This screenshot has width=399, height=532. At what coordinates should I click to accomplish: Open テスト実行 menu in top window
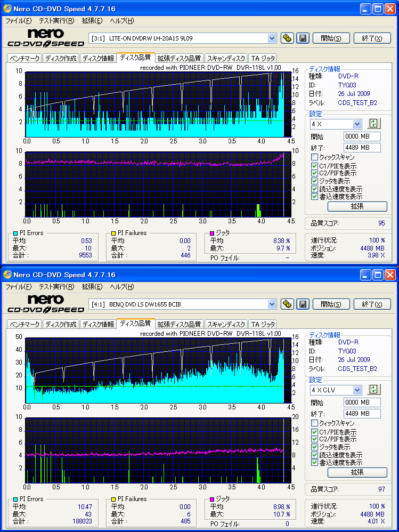(x=56, y=21)
